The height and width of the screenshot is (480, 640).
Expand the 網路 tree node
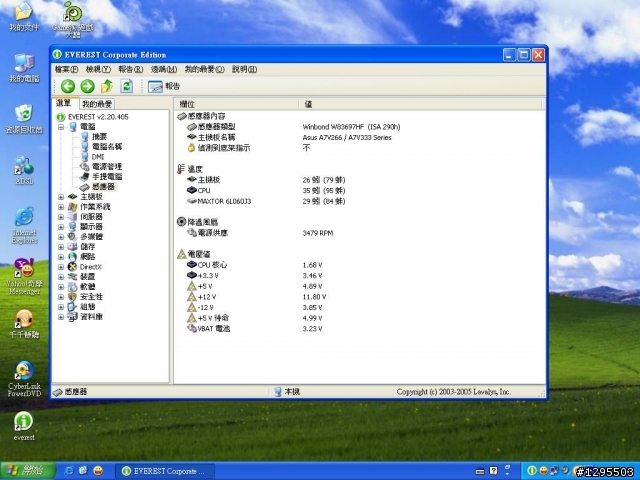(61, 257)
